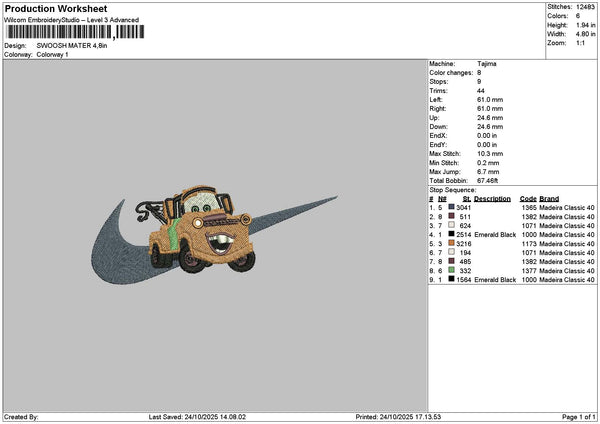Click the off-white swatch in stop 6
This screenshot has height=424, width=600.
pyautogui.click(x=452, y=252)
